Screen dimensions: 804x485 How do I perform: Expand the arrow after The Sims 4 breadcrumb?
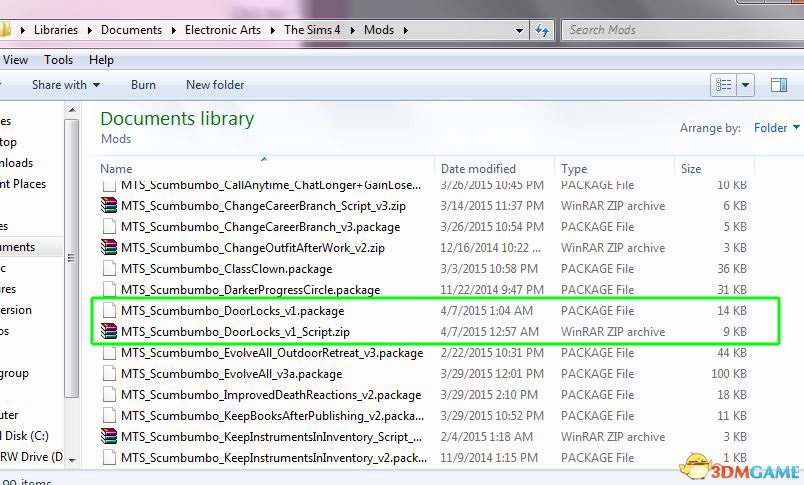[352, 31]
